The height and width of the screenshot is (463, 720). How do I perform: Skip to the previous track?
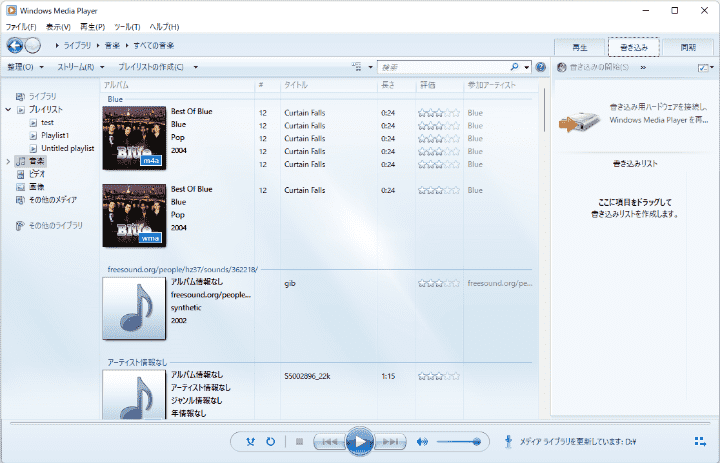coord(330,442)
